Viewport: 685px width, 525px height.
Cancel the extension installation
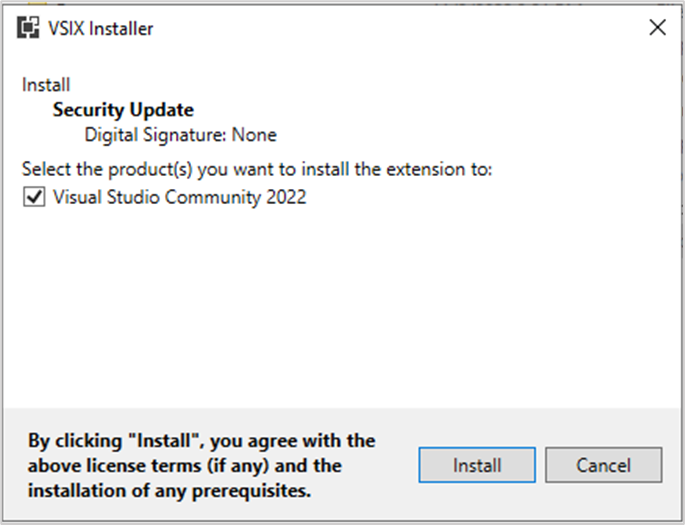click(604, 465)
